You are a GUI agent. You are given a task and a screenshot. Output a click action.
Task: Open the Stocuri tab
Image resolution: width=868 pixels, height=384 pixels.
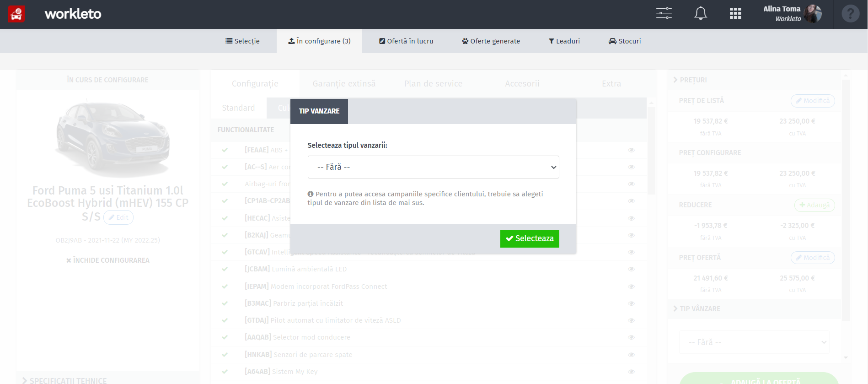point(625,41)
